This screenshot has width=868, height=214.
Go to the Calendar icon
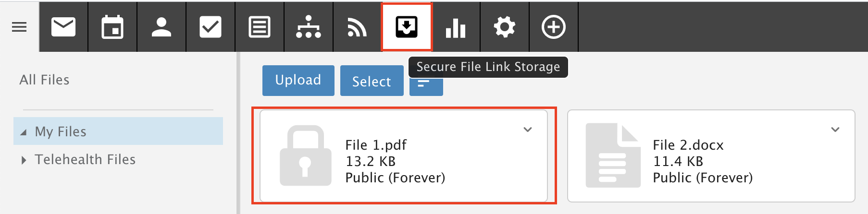pos(112,27)
